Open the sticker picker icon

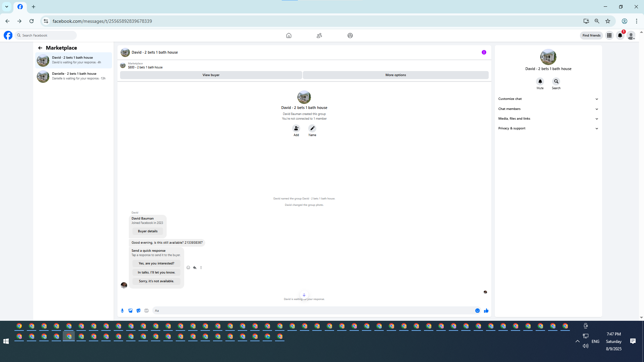click(x=139, y=311)
